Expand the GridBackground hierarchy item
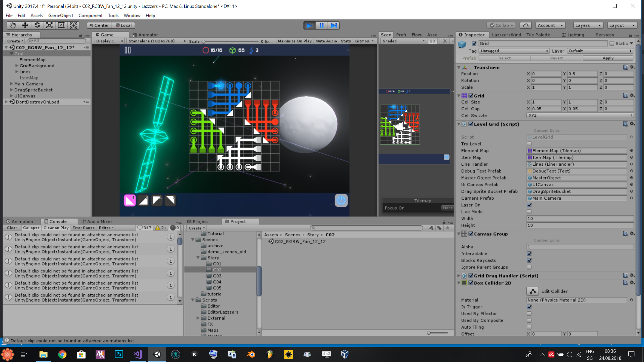 (x=17, y=66)
